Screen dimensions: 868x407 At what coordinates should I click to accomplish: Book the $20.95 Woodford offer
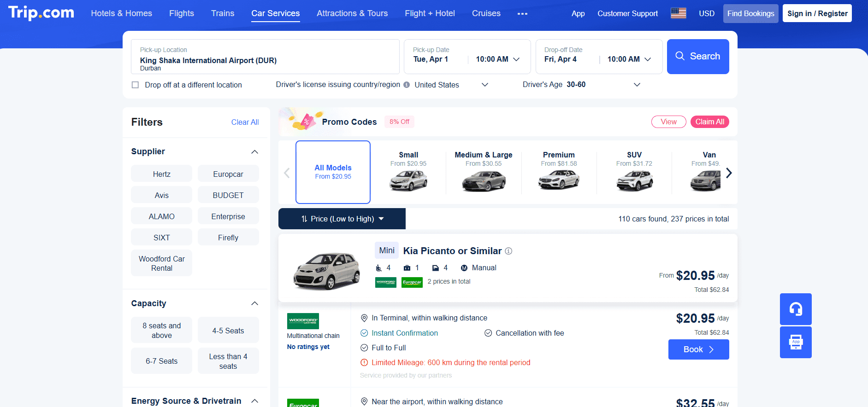tap(698, 349)
